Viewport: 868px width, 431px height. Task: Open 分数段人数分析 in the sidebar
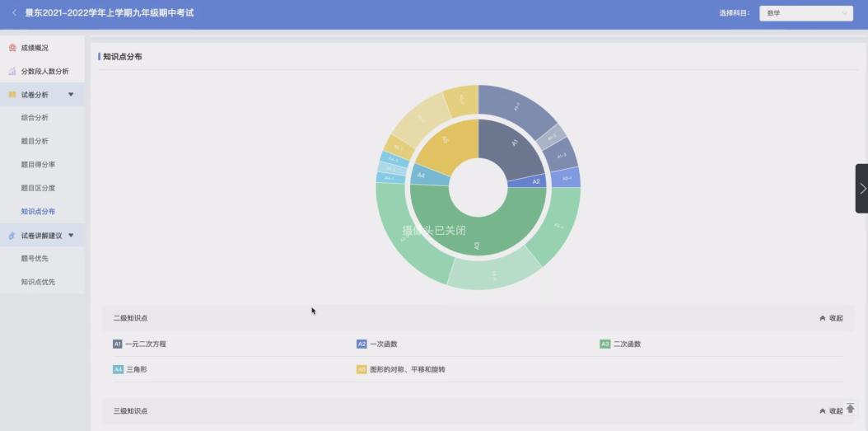(44, 72)
